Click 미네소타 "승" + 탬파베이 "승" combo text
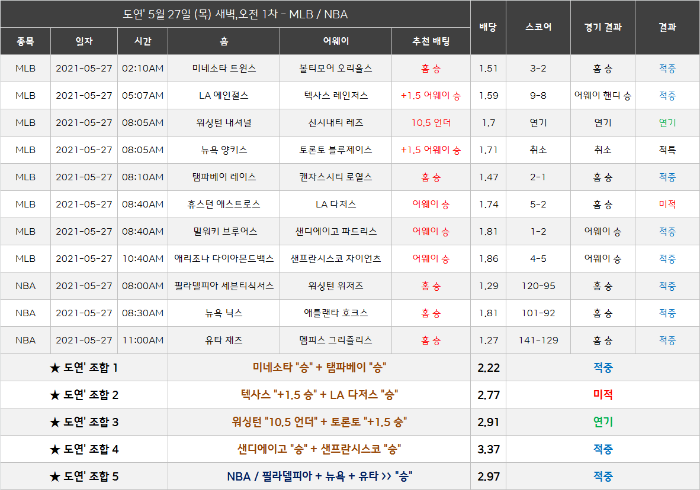 (319, 368)
